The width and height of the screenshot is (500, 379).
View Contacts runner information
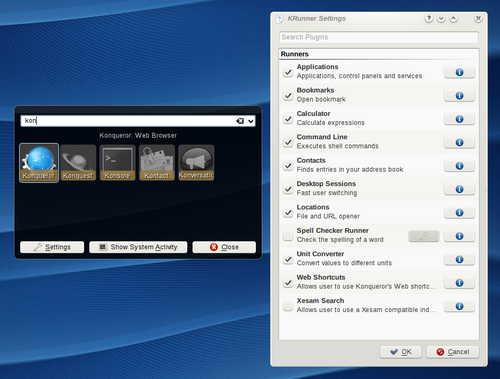(x=459, y=166)
